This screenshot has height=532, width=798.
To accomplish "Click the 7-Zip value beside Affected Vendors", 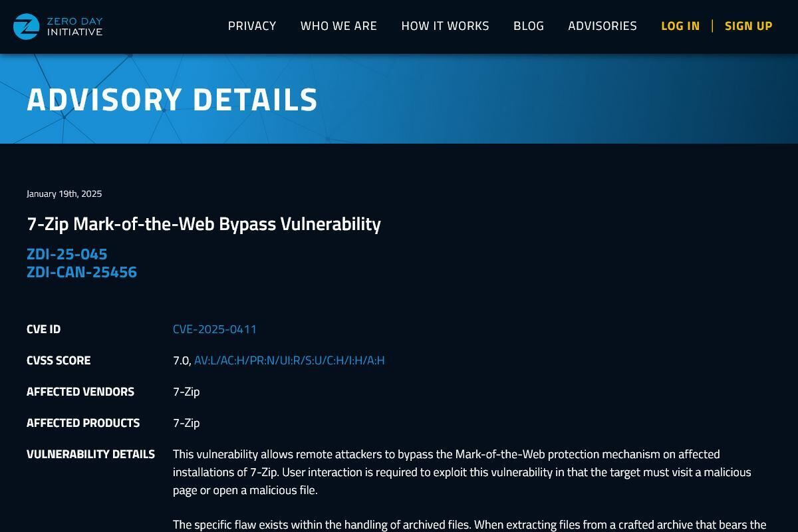I will [186, 392].
